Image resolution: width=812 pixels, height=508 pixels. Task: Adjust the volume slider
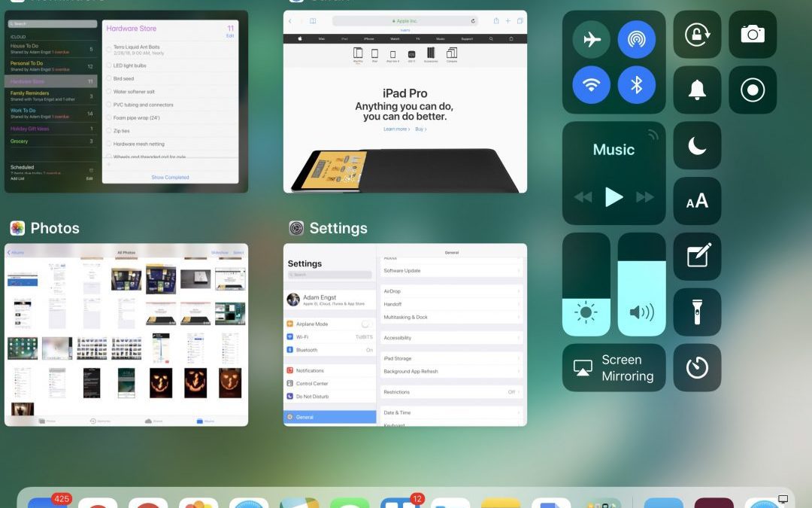coord(641,284)
